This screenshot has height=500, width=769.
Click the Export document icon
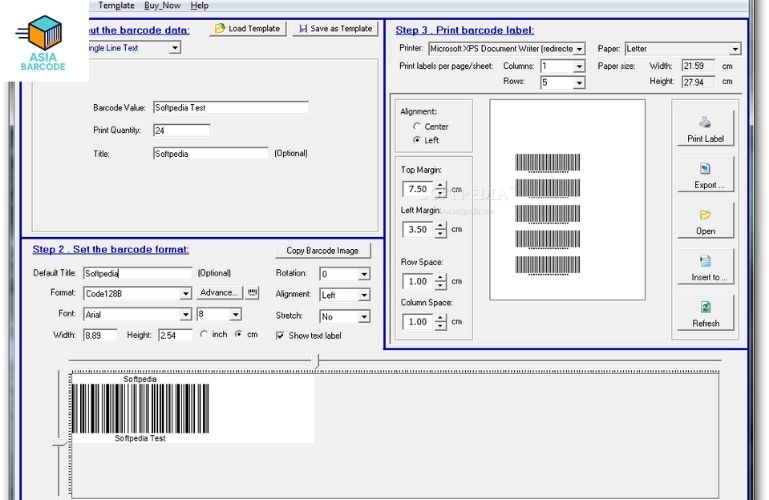coord(705,169)
